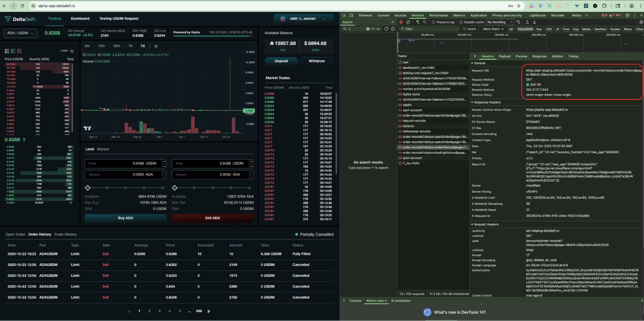Open the ADA / USDM pair dropdown
The image size is (644, 321).
pos(20,33)
